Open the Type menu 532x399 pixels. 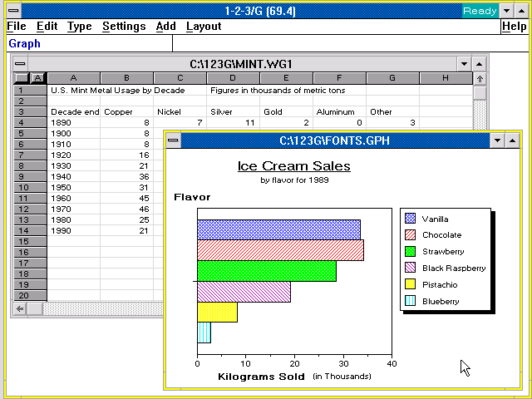pyautogui.click(x=80, y=26)
